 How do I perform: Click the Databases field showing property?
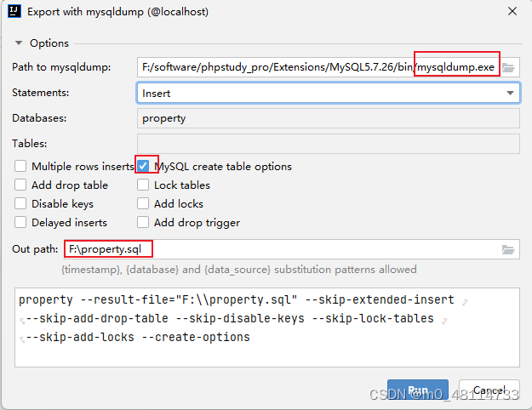point(329,118)
